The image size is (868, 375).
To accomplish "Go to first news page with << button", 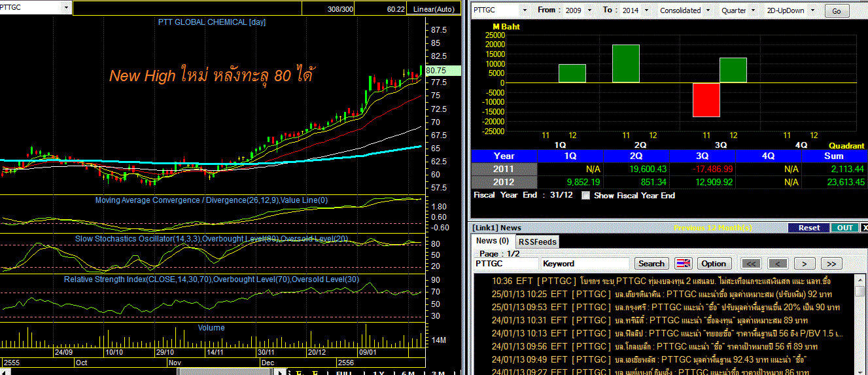I will pyautogui.click(x=751, y=263).
